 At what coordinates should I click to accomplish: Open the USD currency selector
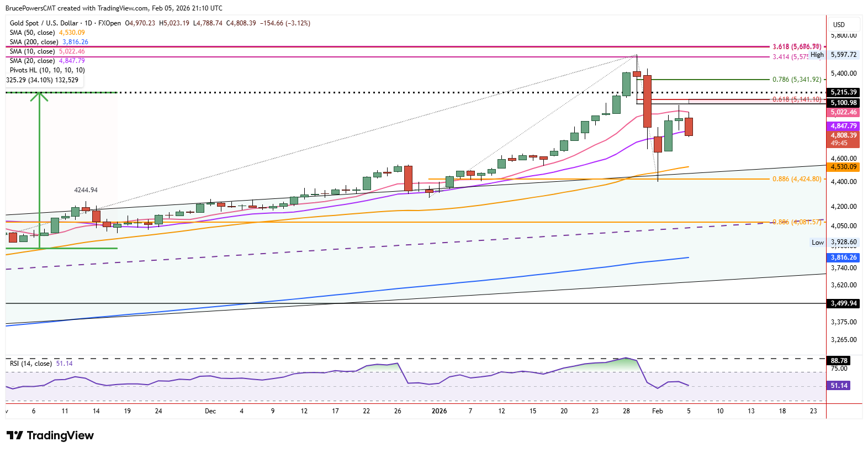pyautogui.click(x=845, y=24)
